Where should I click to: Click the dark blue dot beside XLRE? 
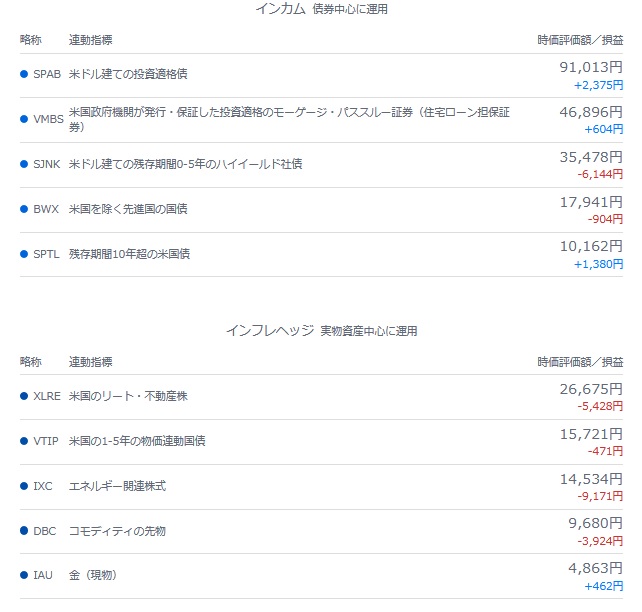point(24,396)
